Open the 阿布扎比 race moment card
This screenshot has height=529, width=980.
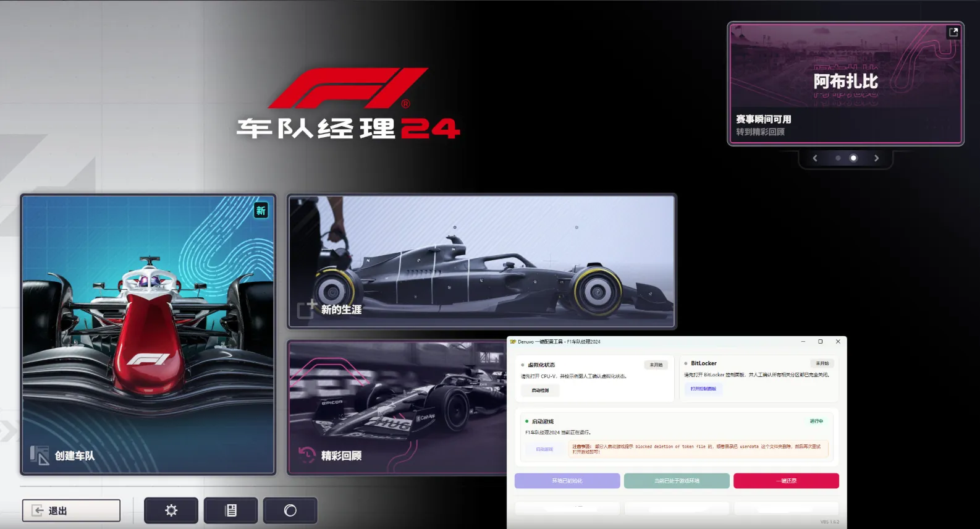845,84
